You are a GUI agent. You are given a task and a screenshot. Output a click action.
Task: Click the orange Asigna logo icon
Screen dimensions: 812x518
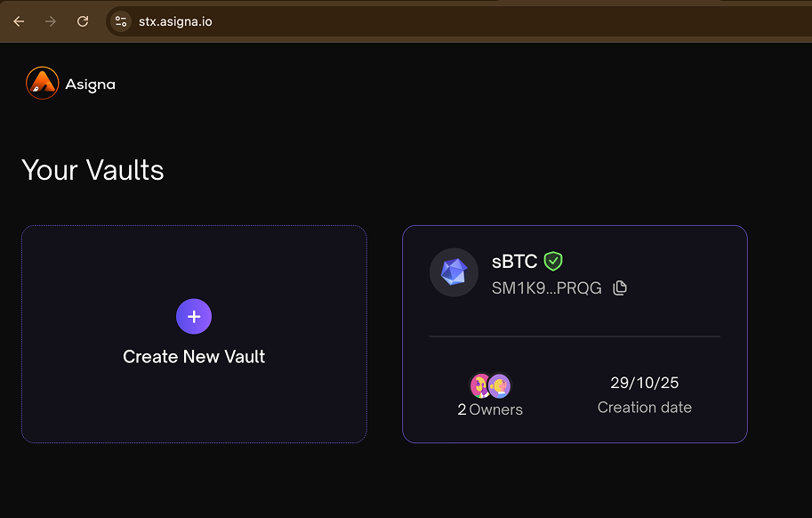[x=42, y=84]
